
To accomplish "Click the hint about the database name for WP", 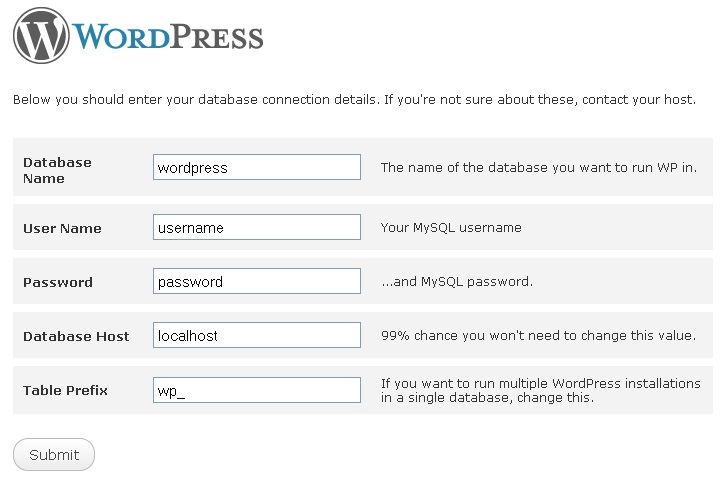I will click(x=538, y=167).
